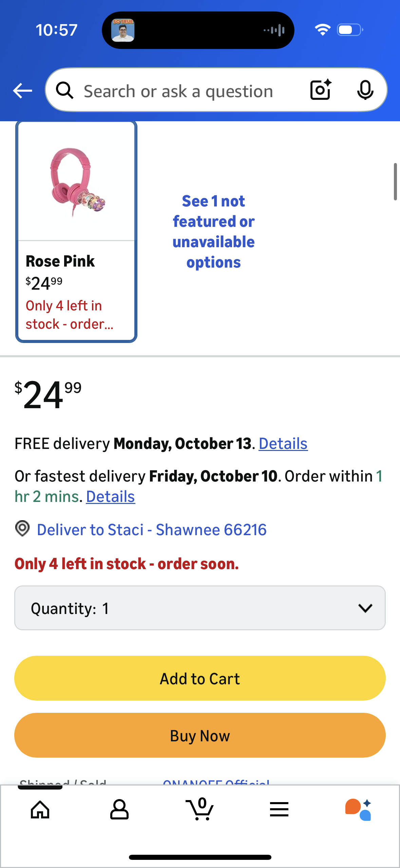Image resolution: width=400 pixels, height=868 pixels.
Task: Tap the search magnifier icon
Action: point(64,91)
